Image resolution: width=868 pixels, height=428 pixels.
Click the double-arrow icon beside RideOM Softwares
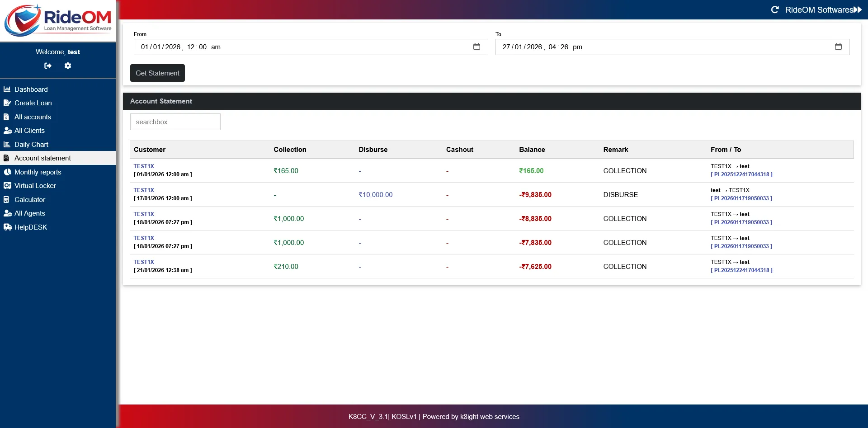858,10
